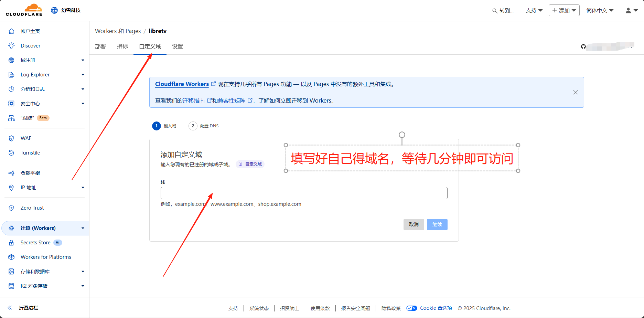The width and height of the screenshot is (644, 318).
Task: Click the 负载平衡 icon
Action: point(11,173)
